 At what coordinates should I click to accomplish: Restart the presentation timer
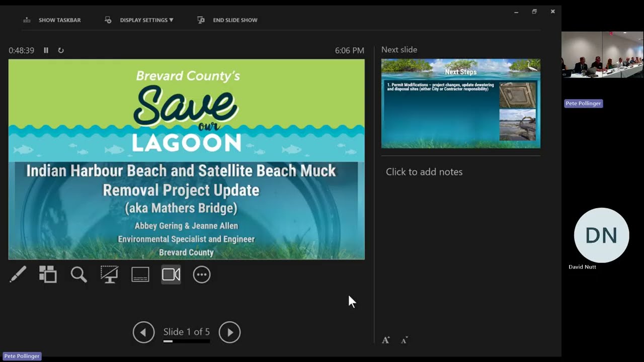[61, 50]
